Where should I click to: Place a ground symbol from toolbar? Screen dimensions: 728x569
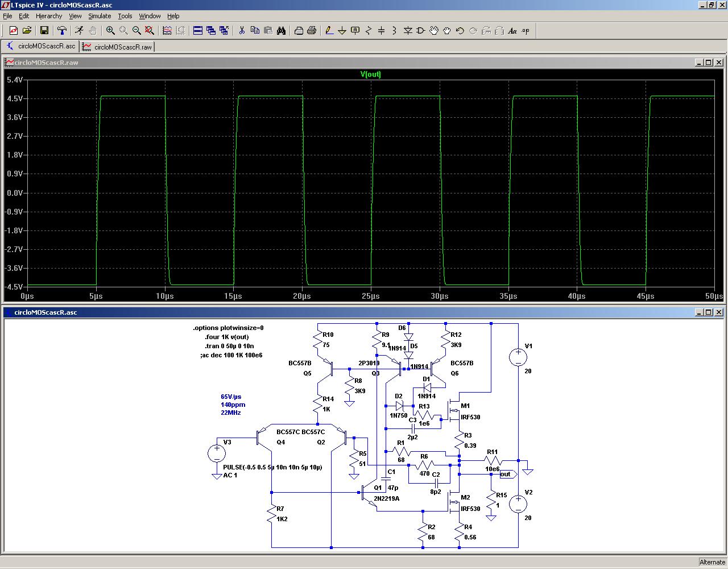pyautogui.click(x=342, y=31)
